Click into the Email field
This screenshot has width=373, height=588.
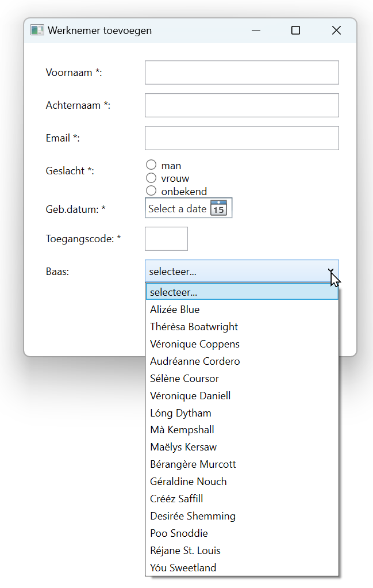click(x=241, y=138)
